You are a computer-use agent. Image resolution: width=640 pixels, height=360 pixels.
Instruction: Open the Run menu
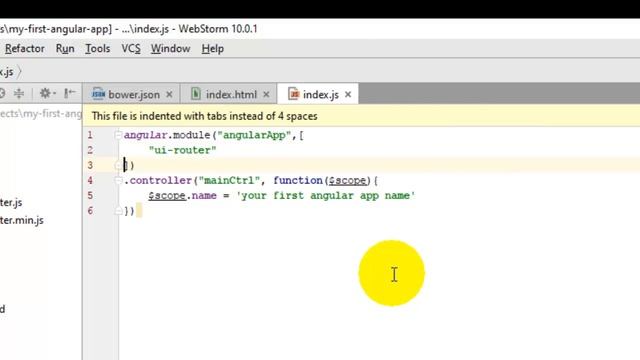[65, 49]
